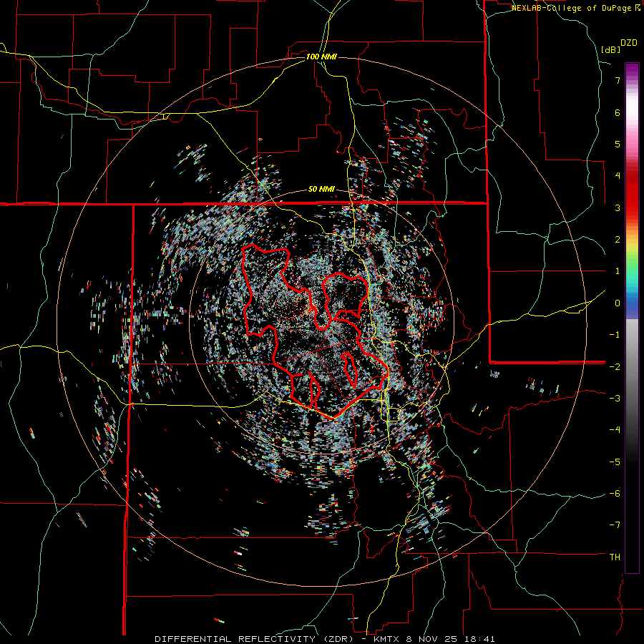Click the -7 value on color scale
The height and width of the screenshot is (644, 644).
615,525
